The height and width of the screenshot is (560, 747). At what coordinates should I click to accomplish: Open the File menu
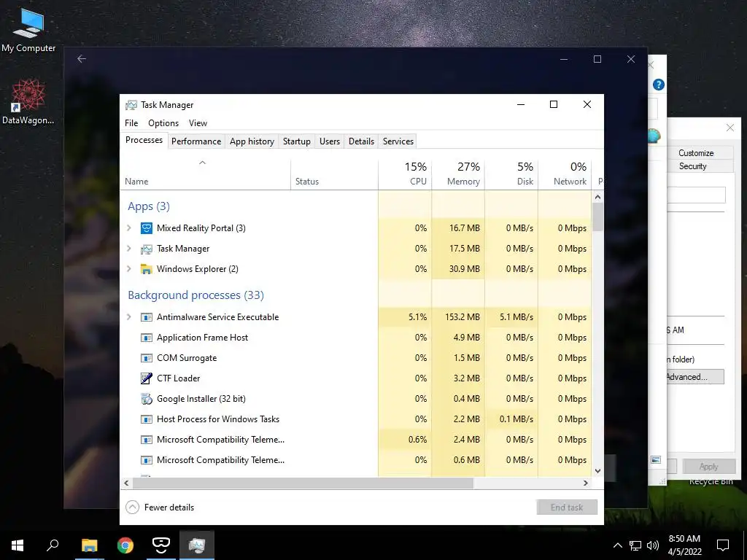pos(131,123)
